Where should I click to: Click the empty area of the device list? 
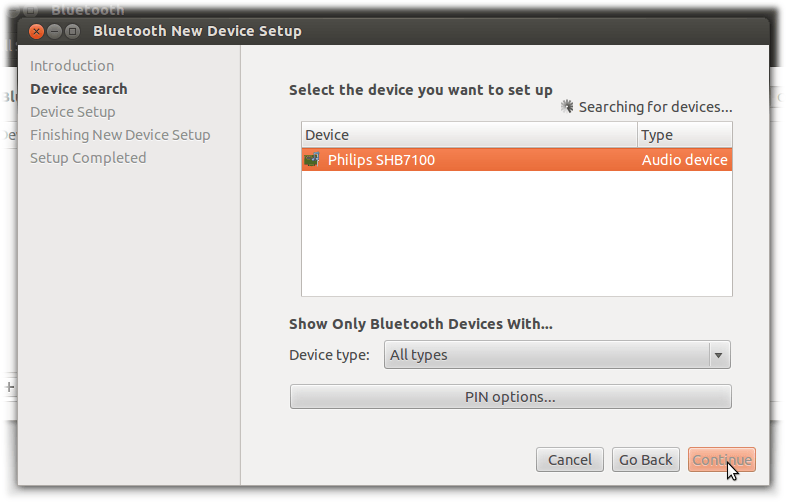[516, 235]
